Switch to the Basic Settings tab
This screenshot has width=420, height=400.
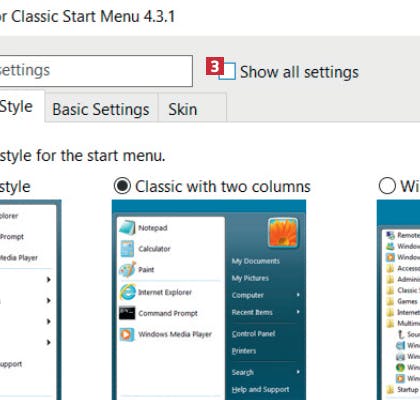[101, 108]
